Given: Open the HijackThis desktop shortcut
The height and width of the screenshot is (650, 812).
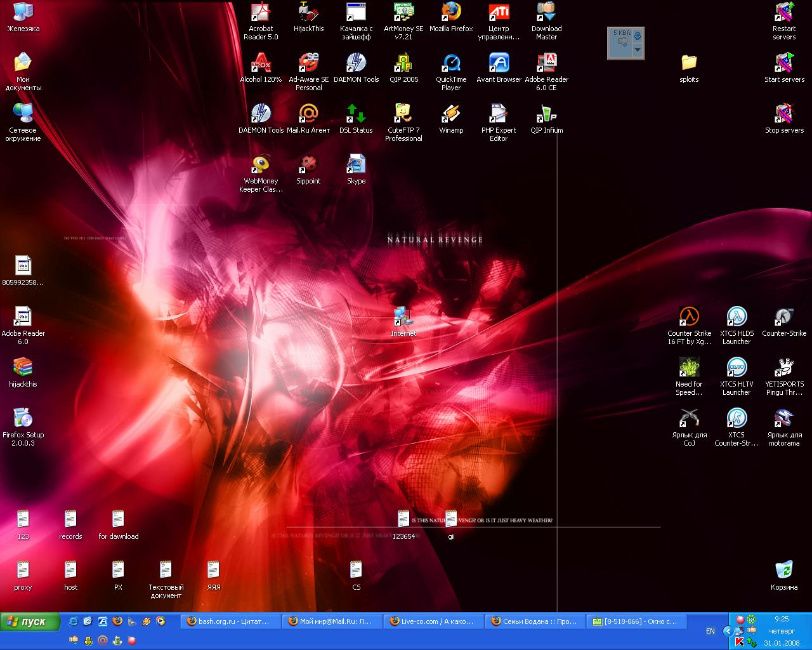Looking at the screenshot, I should point(308,13).
